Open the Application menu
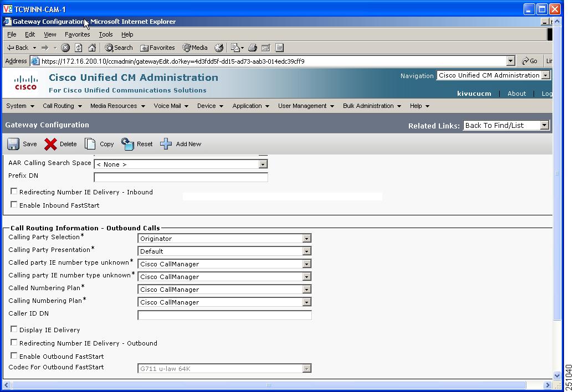The width and height of the screenshot is (574, 392). (251, 106)
